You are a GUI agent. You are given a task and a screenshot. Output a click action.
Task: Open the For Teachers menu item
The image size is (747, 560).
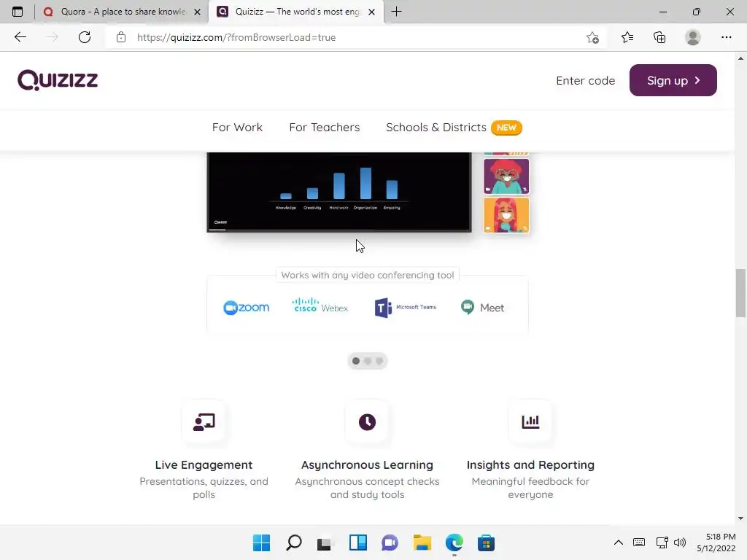324,127
